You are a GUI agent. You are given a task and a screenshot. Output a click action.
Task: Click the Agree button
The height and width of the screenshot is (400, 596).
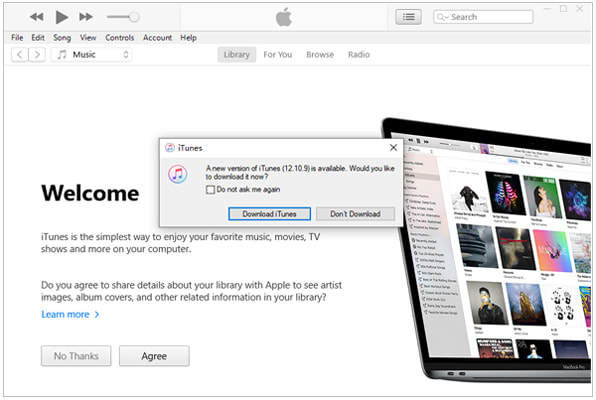click(x=154, y=356)
